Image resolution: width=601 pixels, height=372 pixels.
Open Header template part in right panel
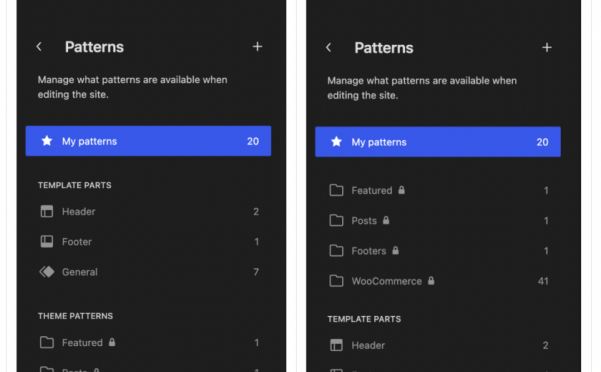[x=438, y=345]
